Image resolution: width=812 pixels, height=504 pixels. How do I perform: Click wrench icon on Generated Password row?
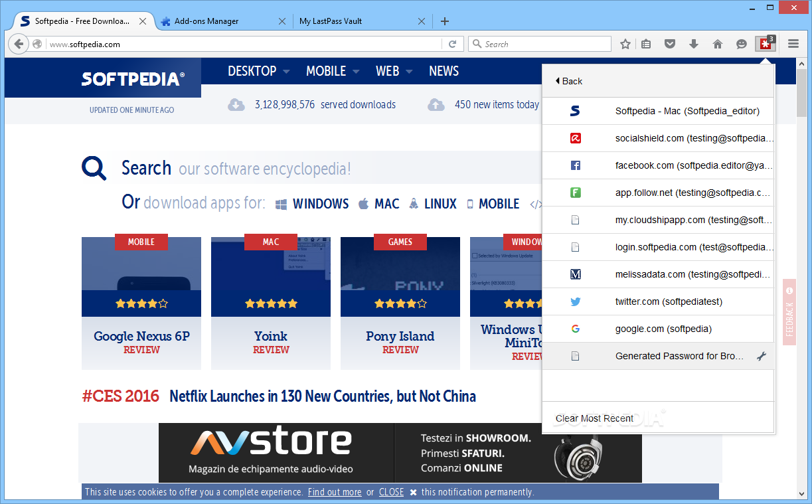click(x=762, y=357)
